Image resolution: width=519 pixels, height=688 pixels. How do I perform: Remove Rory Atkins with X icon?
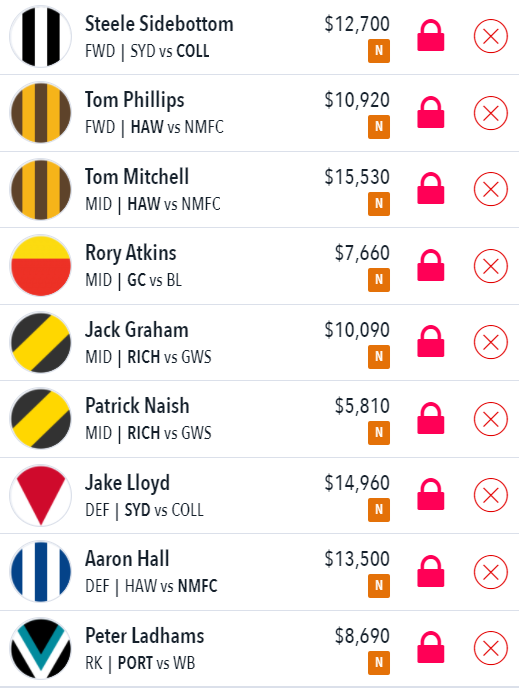pos(490,265)
